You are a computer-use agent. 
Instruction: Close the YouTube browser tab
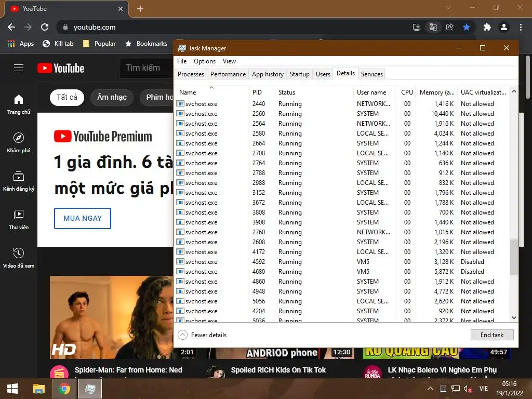tap(121, 9)
